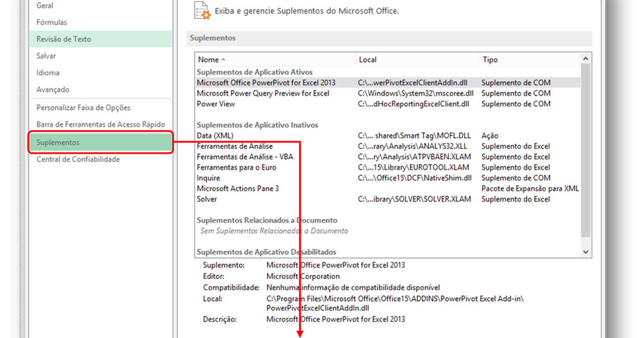This screenshot has height=338, width=644.
Task: Click scroll down arrow of add-ins list
Action: 586,252
